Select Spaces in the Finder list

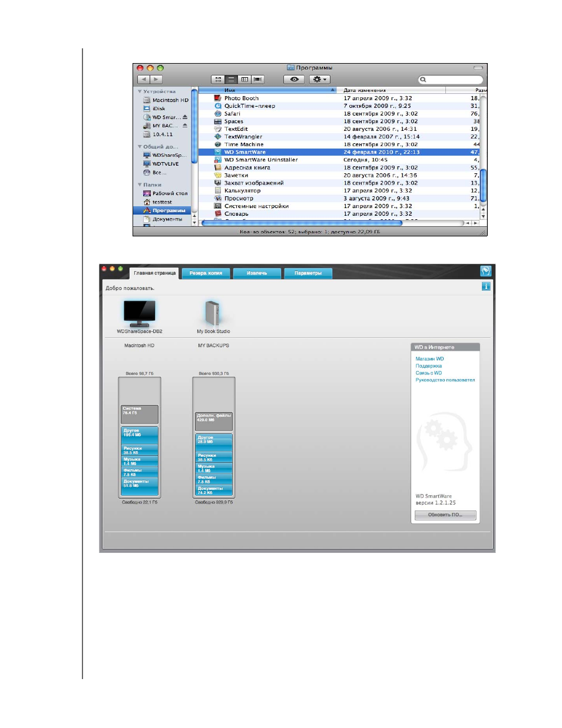pos(339,121)
